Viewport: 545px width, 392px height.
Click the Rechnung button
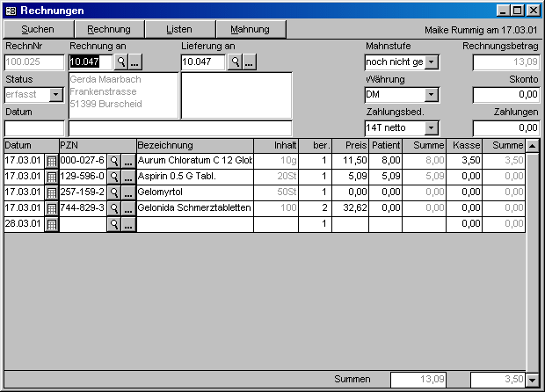108,29
